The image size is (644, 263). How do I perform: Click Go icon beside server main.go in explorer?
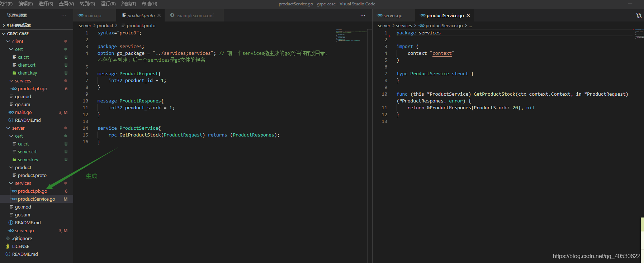pos(11,112)
